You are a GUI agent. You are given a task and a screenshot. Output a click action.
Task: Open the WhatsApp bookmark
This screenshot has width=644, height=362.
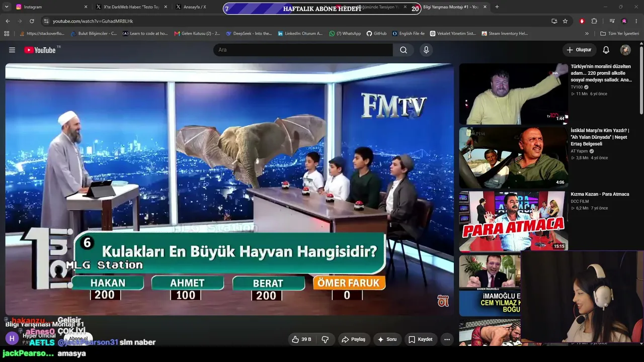click(x=345, y=34)
